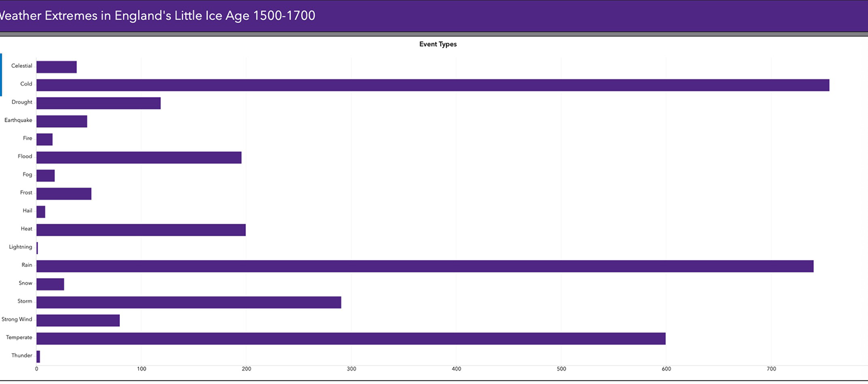Click the blue vertical strip on left edge

1,75
